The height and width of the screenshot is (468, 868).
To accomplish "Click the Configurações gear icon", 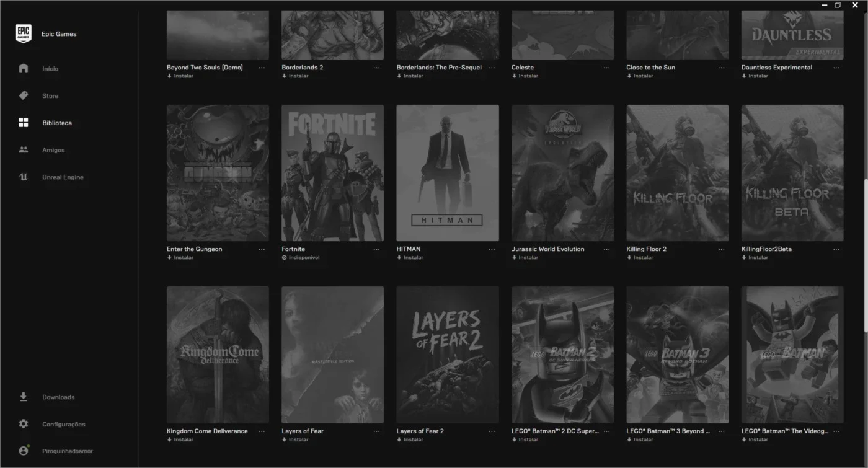I will point(24,424).
